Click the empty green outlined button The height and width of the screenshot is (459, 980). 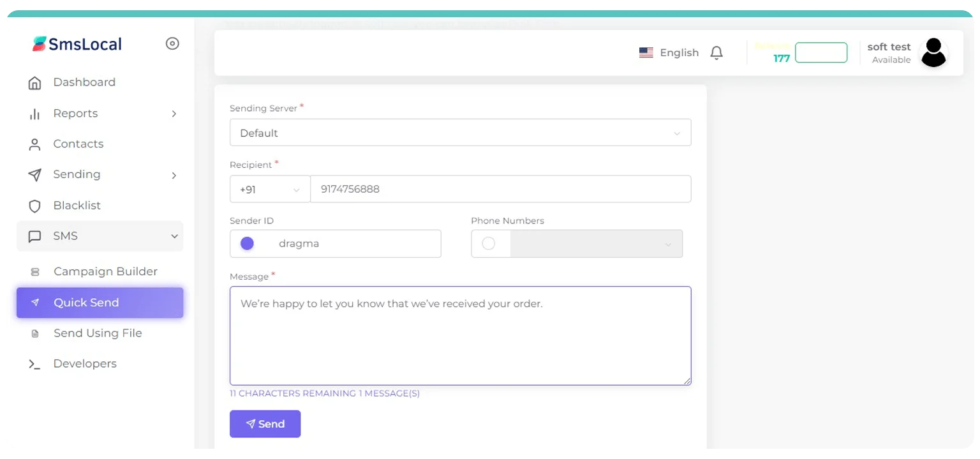tap(820, 53)
